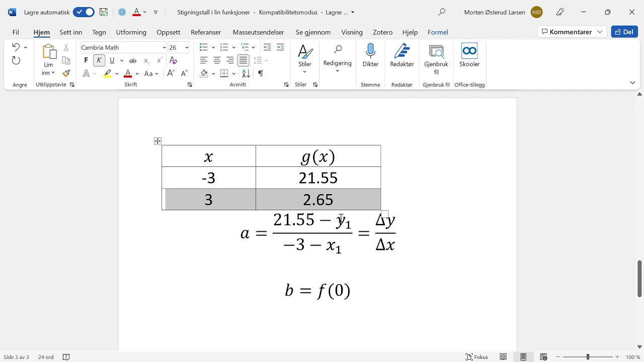Decrease font size with the A-down icon
This screenshot has height=362, width=644.
(x=184, y=73)
